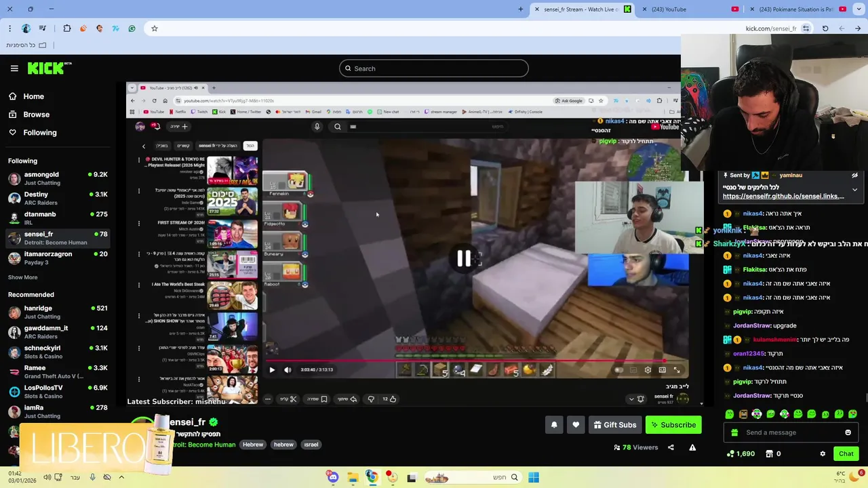Image resolution: width=868 pixels, height=488 pixels.
Task: Mute the embedded YouTube video volume
Action: click(x=288, y=370)
